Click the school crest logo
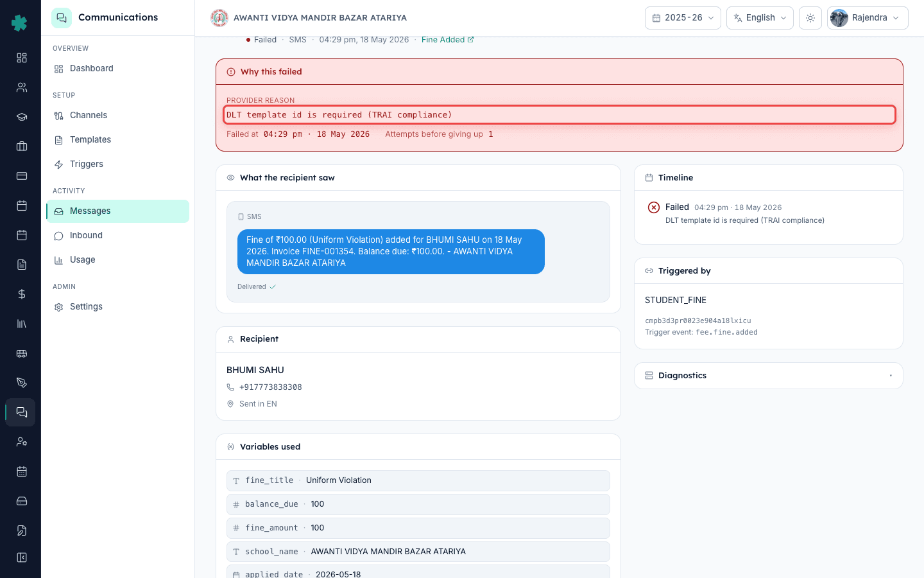The image size is (924, 578). click(219, 18)
